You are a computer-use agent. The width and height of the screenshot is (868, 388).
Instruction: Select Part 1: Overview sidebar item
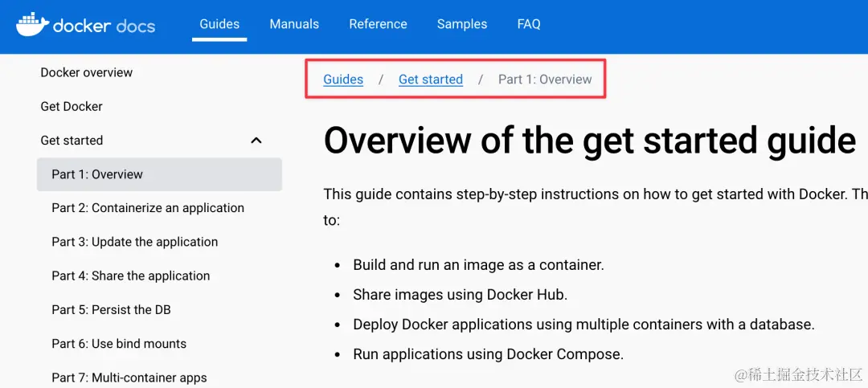point(159,174)
